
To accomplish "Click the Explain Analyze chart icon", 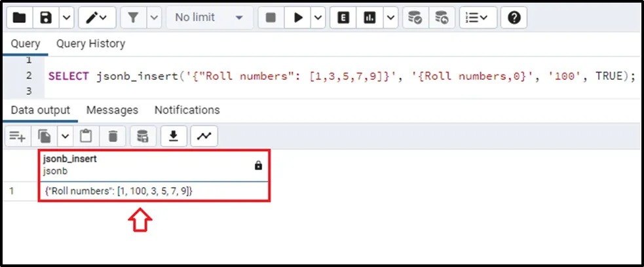I will tap(369, 18).
